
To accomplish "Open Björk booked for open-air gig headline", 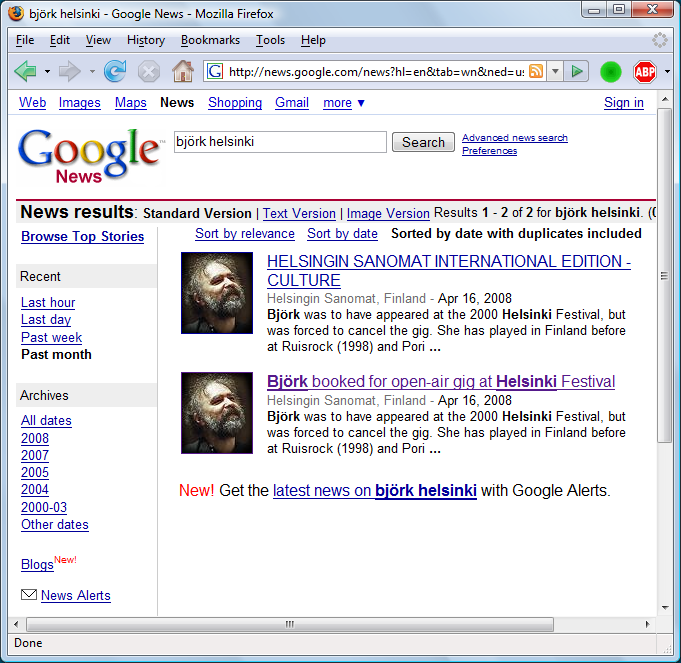I will [441, 381].
